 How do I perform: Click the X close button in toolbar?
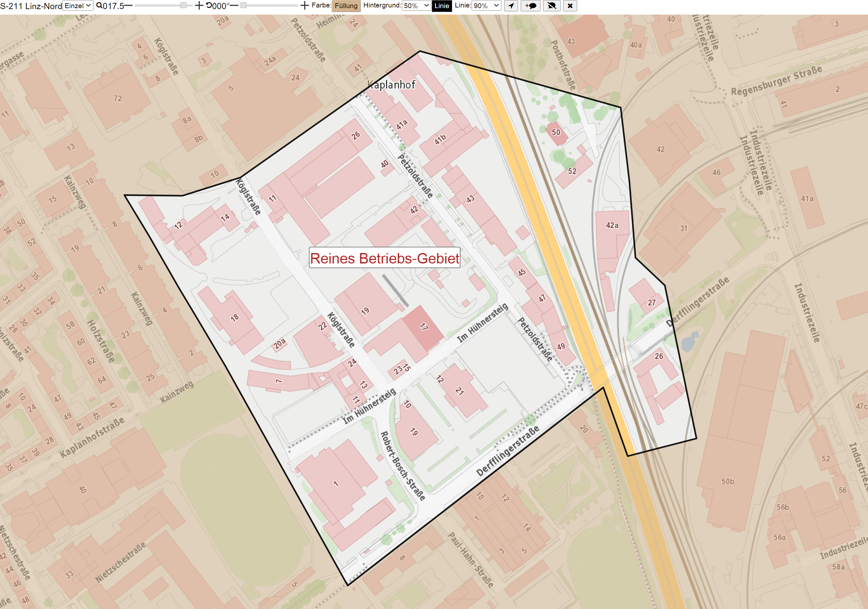(570, 6)
